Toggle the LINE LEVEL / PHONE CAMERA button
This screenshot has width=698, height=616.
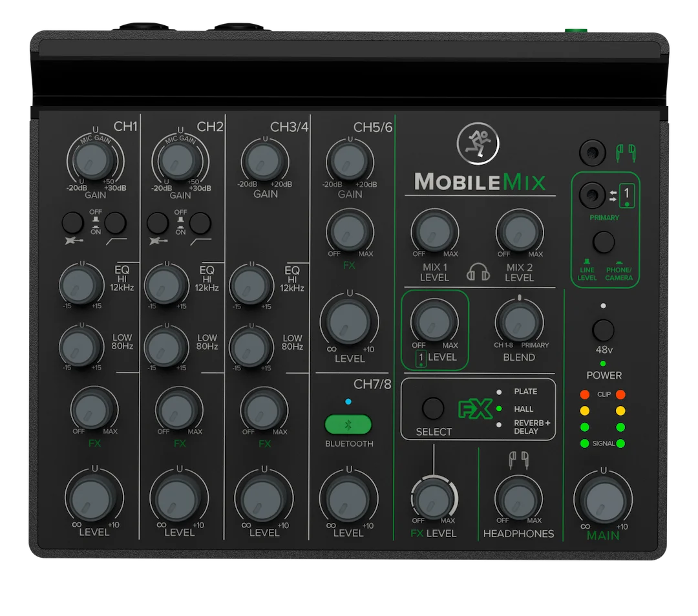point(604,242)
